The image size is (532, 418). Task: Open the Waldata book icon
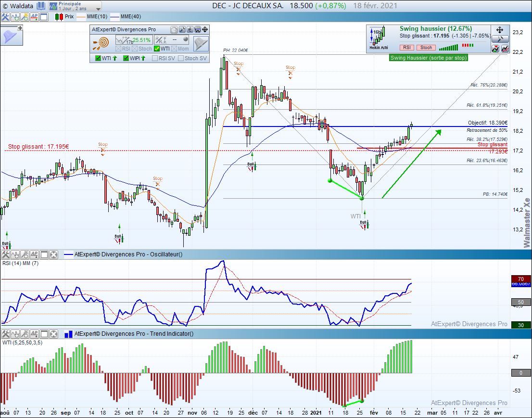41,6
